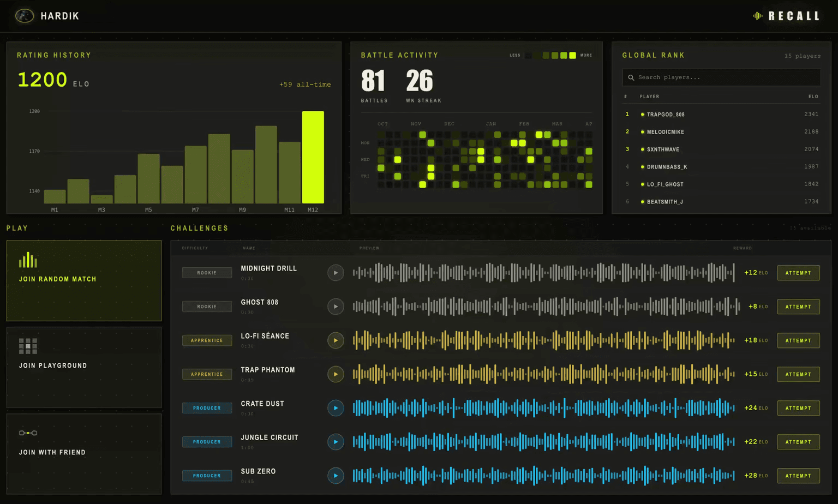Attempt the Trap Phantom challenge

pyautogui.click(x=798, y=374)
